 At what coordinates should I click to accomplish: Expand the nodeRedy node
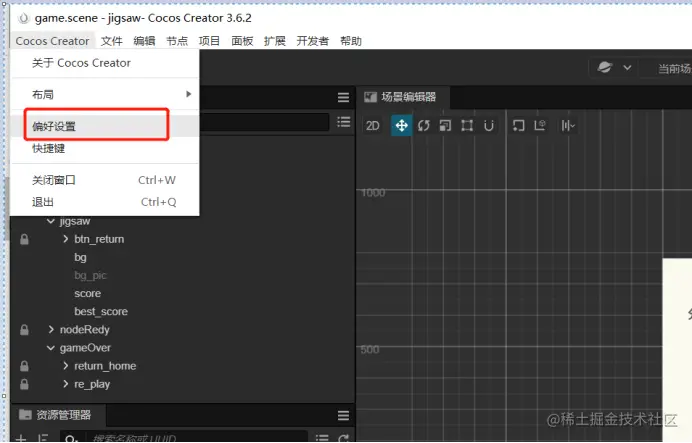coord(51,329)
